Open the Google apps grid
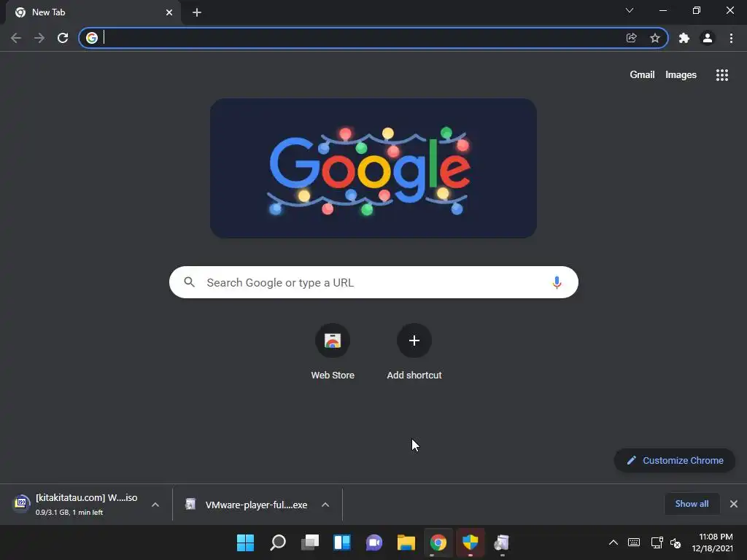The image size is (747, 560). (x=722, y=75)
